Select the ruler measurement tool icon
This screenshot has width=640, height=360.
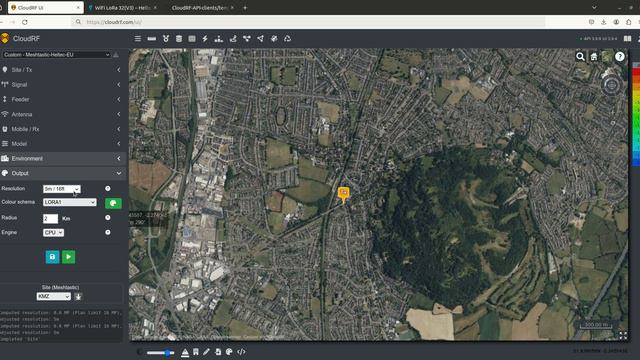tap(151, 39)
